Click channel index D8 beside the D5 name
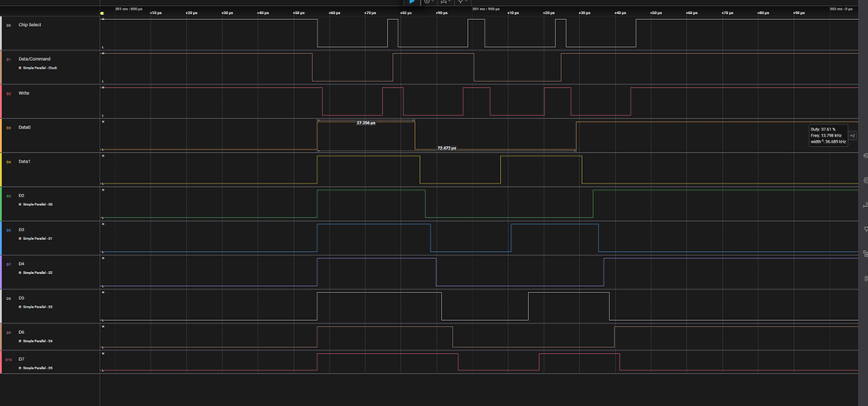This screenshot has height=406, width=868. pos(9,299)
